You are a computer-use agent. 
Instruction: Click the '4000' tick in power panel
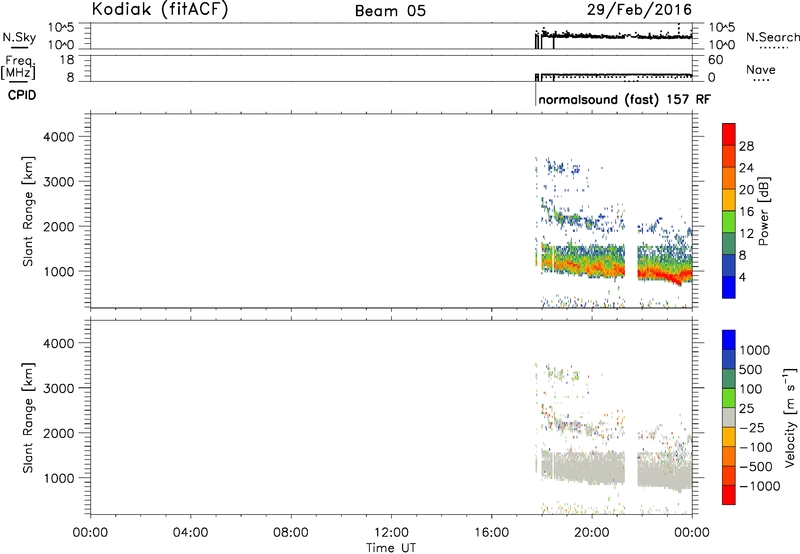coord(59,137)
